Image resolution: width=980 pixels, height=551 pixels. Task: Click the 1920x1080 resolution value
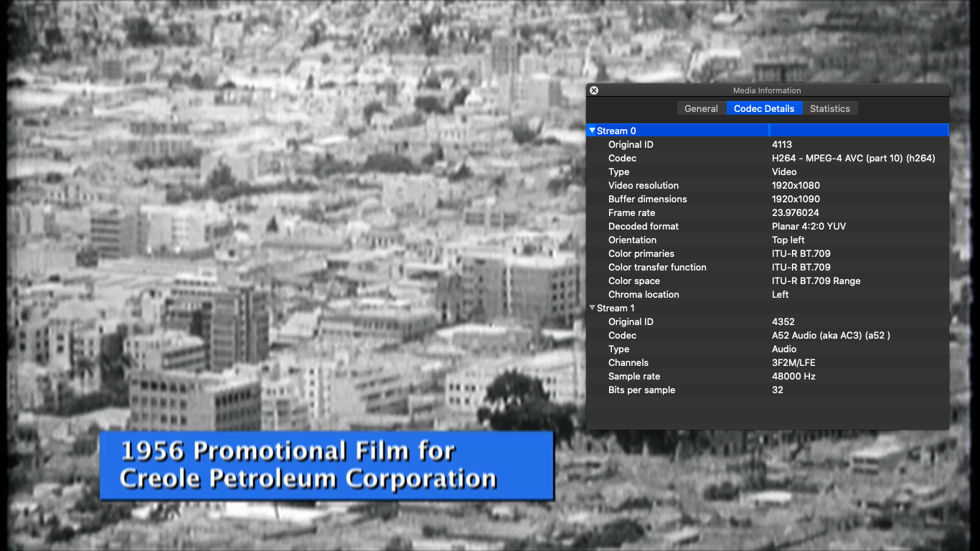coord(796,185)
